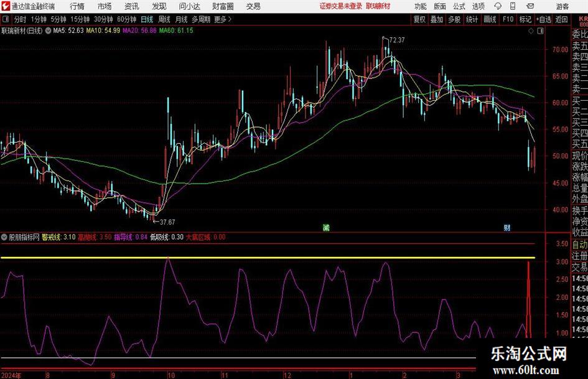The width and height of the screenshot is (588, 379).
Task: Click the MA10: 54.99 indicator value
Action: [103, 30]
